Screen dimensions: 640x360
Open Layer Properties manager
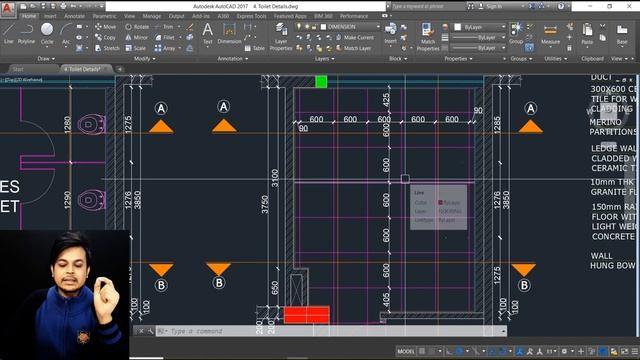click(x=281, y=37)
